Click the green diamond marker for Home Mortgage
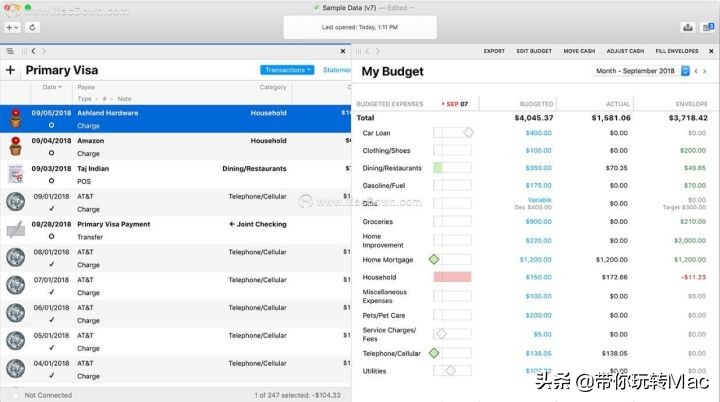Screen dimensions: 720x402 coord(434,259)
